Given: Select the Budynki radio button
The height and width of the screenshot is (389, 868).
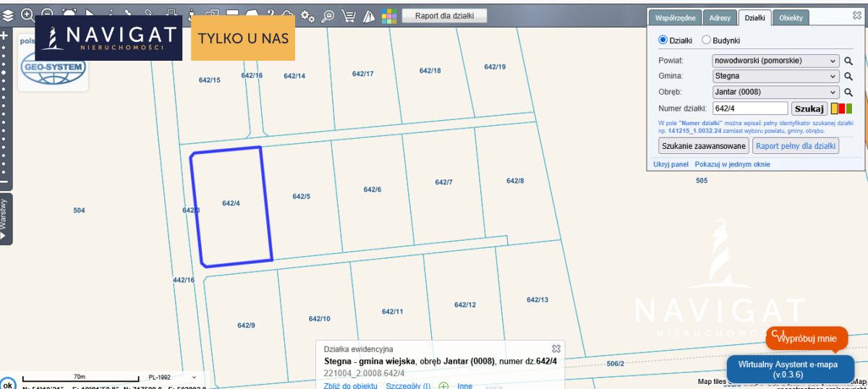Looking at the screenshot, I should (x=707, y=40).
